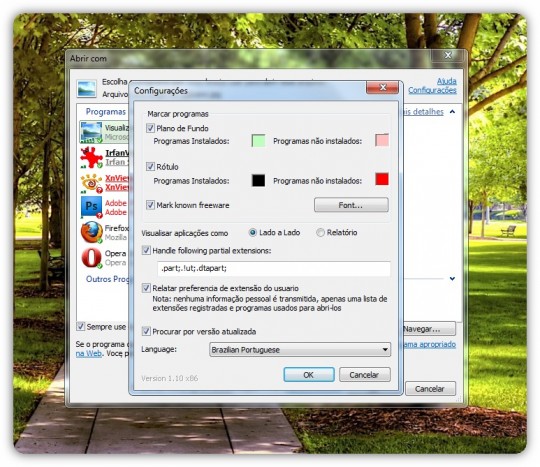This screenshot has width=540, height=467.
Task: Pick background color for installed programs (green)
Action: point(259,141)
